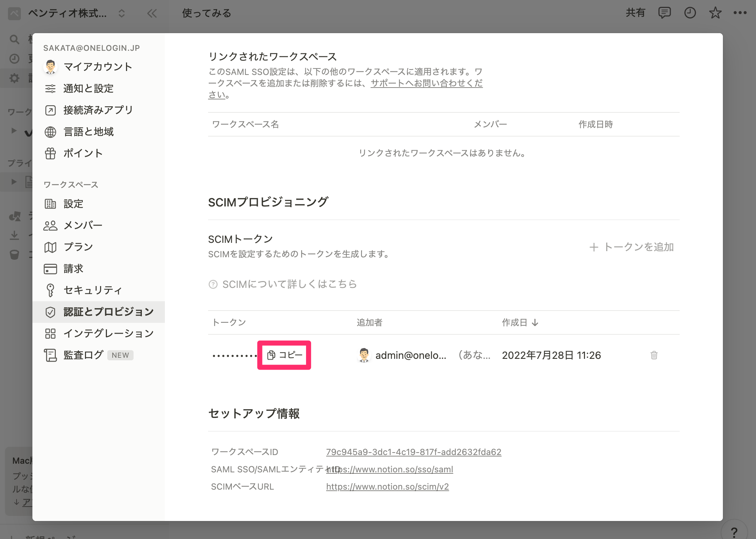Click the gift icon for ポイント
Viewport: 756px width, 539px height.
(50, 153)
